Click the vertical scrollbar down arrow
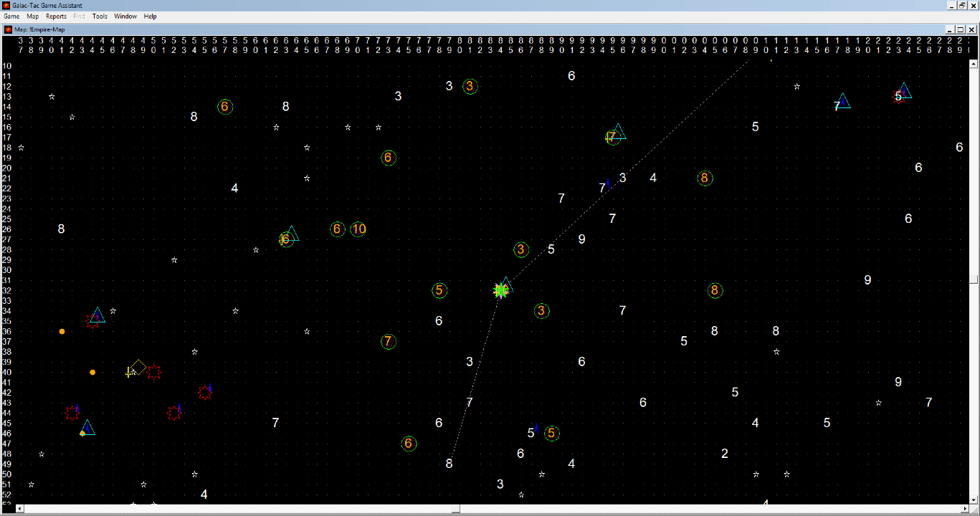 [x=974, y=500]
